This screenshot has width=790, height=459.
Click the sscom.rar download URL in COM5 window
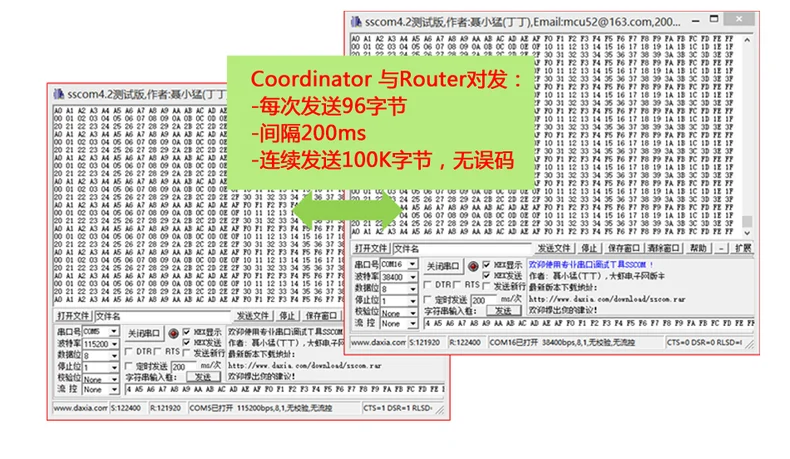coord(305,366)
